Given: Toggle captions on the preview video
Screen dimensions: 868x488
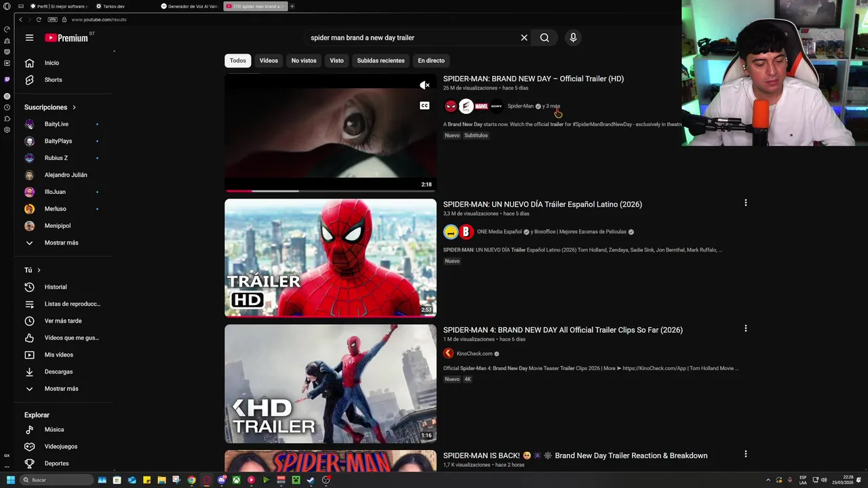Looking at the screenshot, I should tap(425, 106).
